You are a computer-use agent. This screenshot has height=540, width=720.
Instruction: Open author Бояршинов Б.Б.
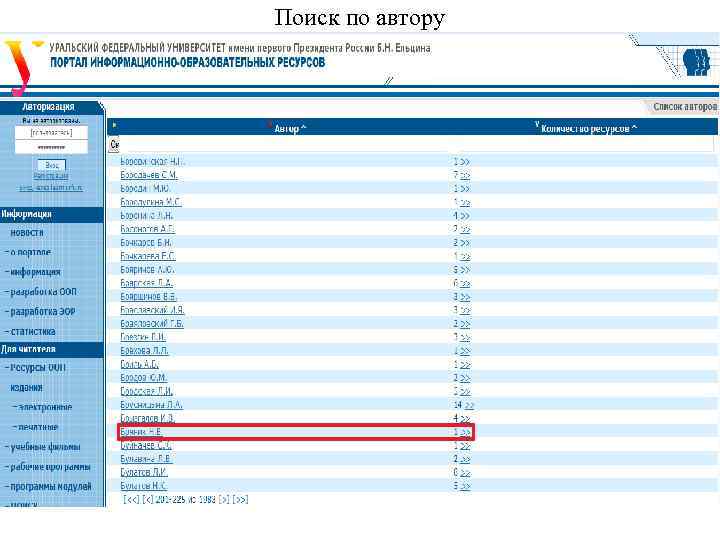pos(148,297)
